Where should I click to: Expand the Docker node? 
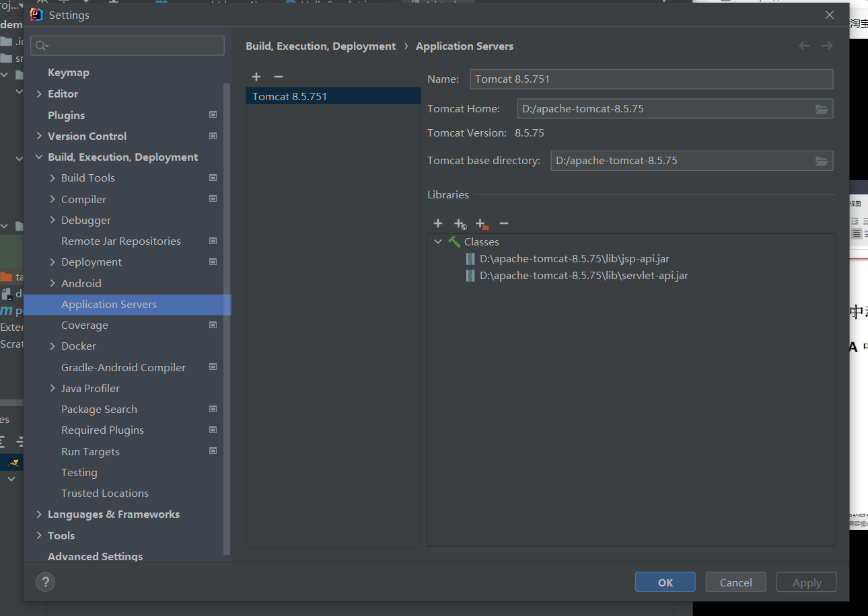click(52, 346)
